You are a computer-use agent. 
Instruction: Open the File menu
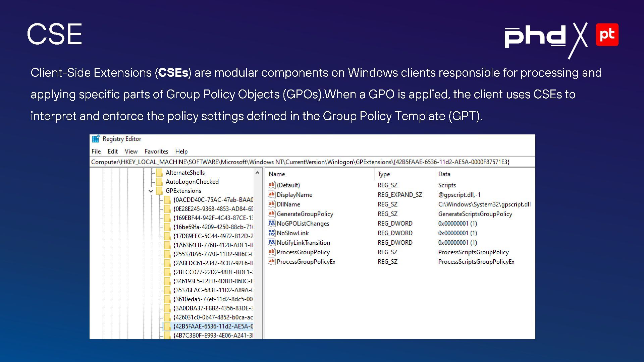click(x=96, y=152)
